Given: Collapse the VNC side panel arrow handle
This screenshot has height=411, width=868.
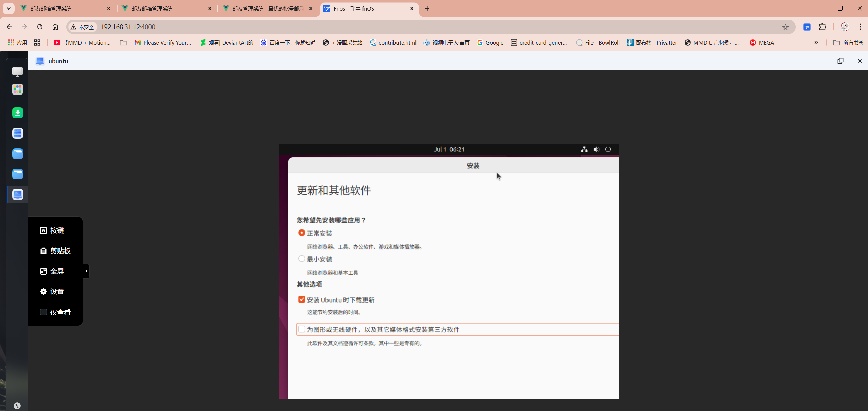Looking at the screenshot, I should (x=86, y=271).
